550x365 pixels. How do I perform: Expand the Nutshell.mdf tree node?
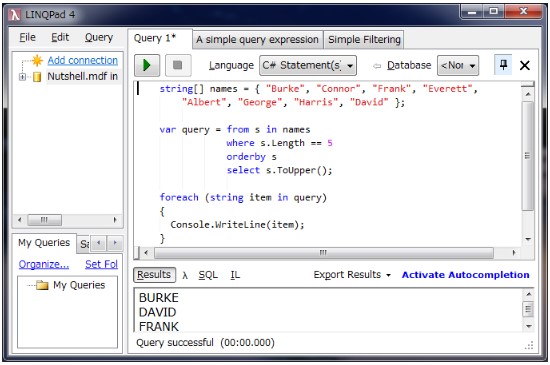(x=22, y=76)
